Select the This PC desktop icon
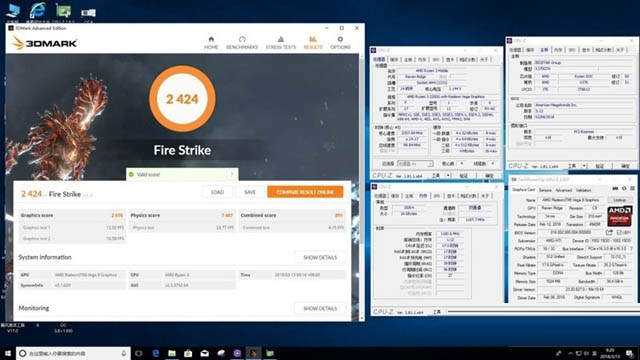This screenshot has width=640, height=360. click(13, 12)
